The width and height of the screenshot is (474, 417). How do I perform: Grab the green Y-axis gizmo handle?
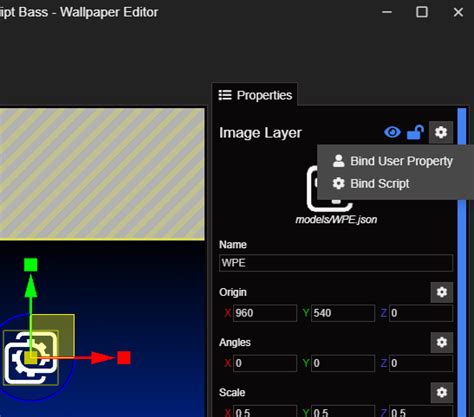pyautogui.click(x=31, y=265)
